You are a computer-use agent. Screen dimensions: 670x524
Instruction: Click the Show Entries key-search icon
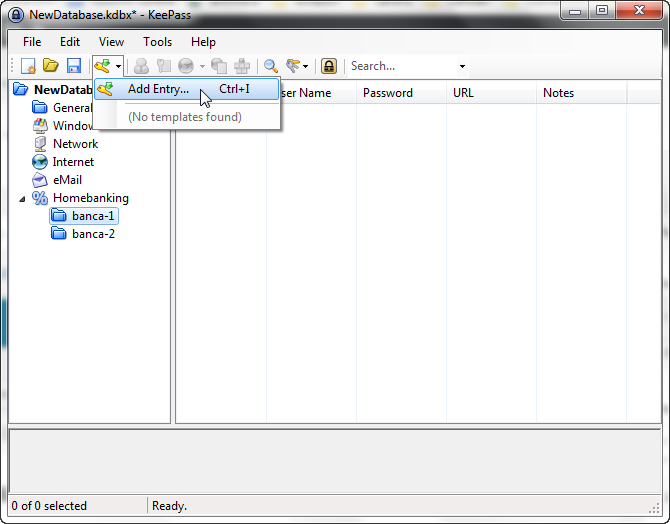point(293,67)
